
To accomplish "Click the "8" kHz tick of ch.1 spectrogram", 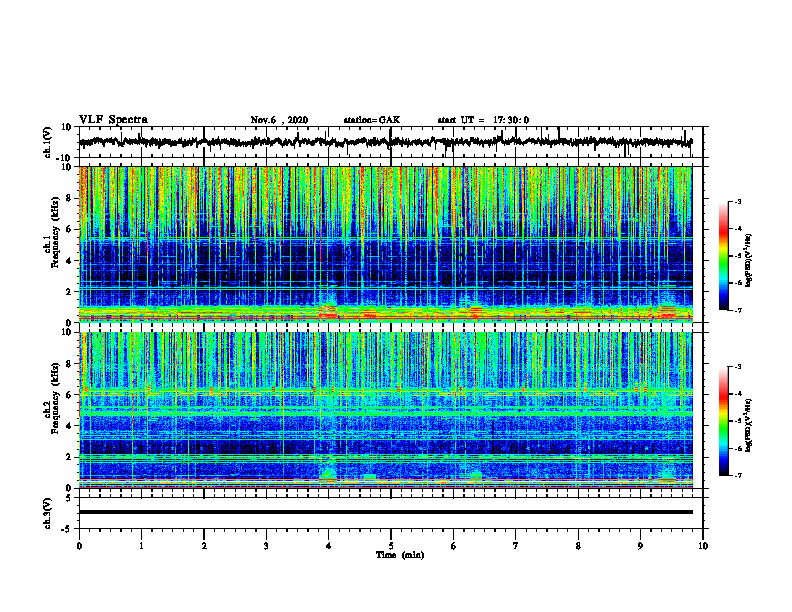I will (x=69, y=198).
